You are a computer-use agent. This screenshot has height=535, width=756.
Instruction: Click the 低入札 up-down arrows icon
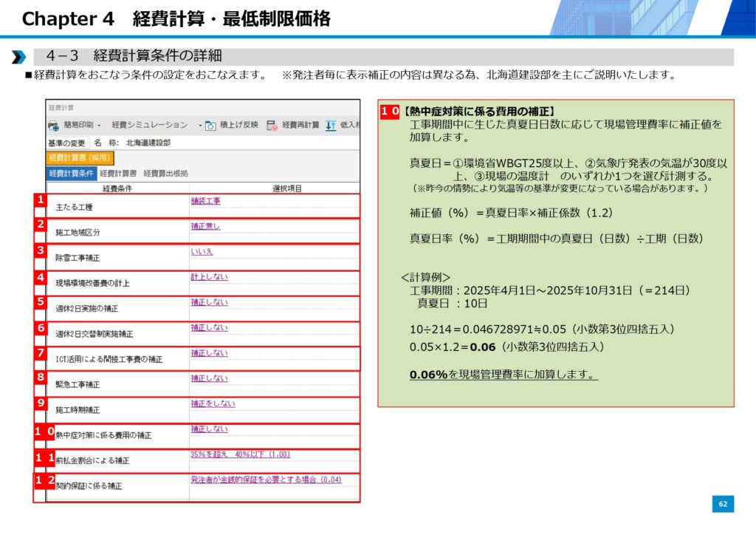331,126
